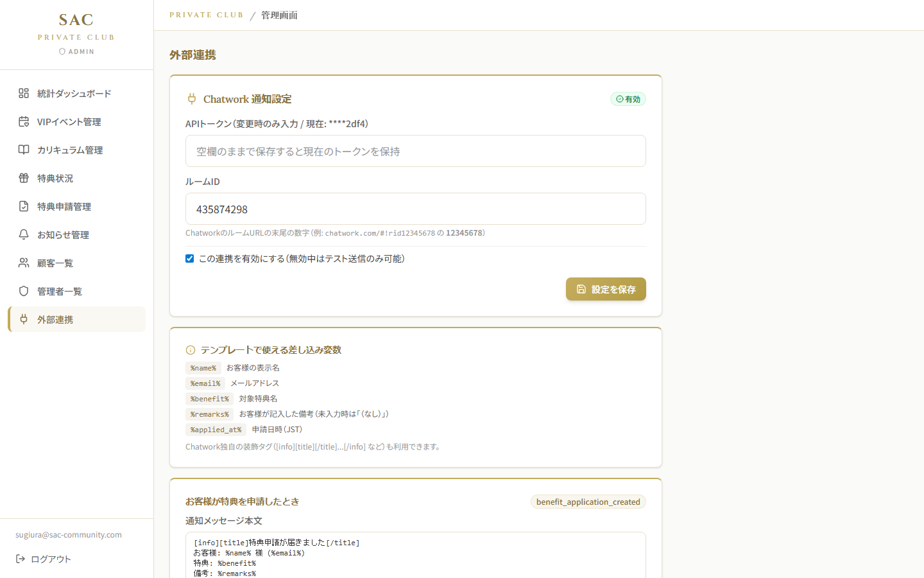Click the ルームID field showing 435874298
Viewport: 924px width, 578px height.
(416, 209)
